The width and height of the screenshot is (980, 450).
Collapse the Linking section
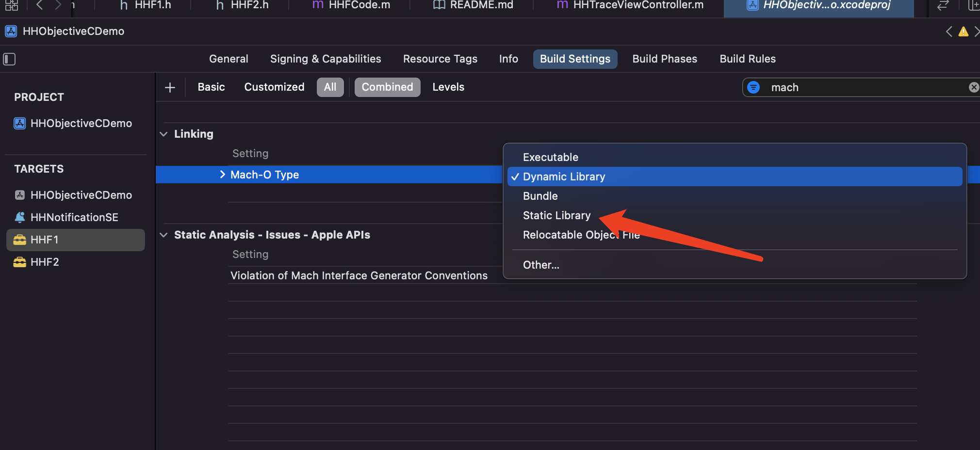(x=164, y=134)
